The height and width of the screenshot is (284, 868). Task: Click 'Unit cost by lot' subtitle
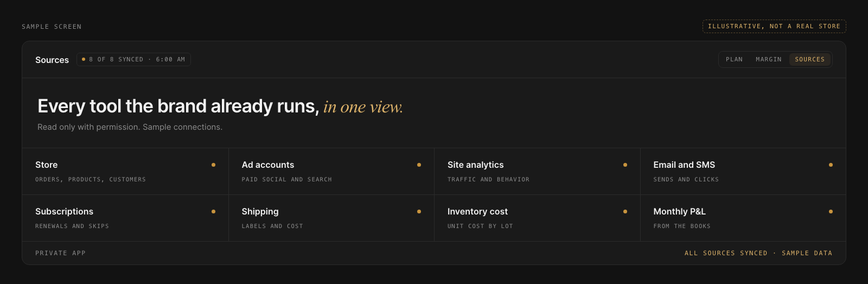[x=480, y=226]
